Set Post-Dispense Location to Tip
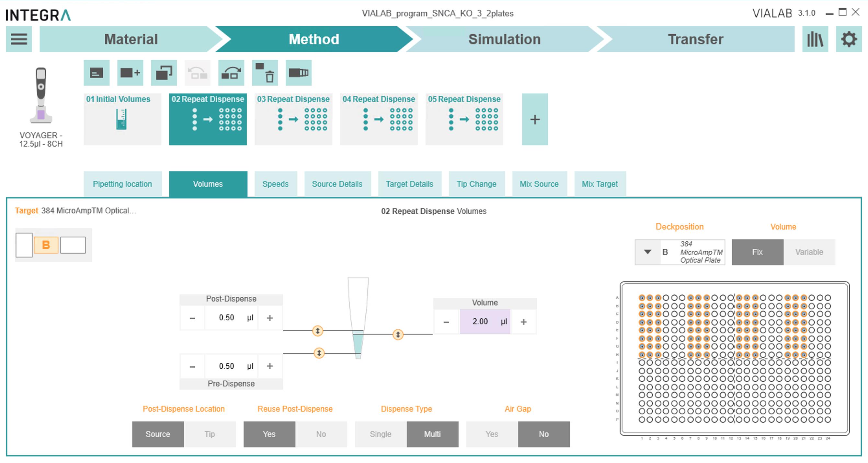The width and height of the screenshot is (868, 463). pos(210,434)
